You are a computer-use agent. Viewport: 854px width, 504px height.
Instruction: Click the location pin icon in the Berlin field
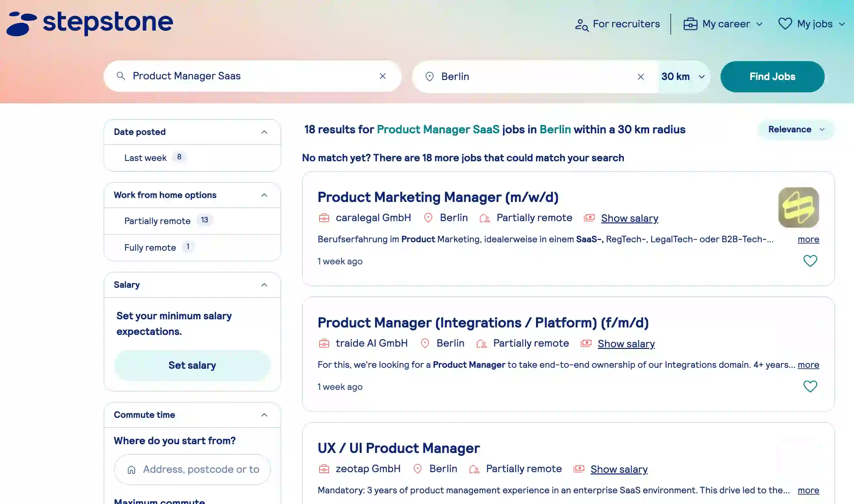(x=430, y=76)
